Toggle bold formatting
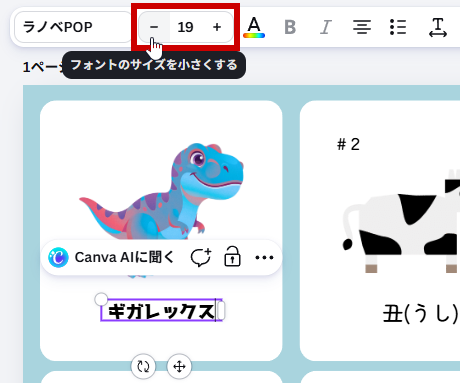Image resolution: width=460 pixels, height=383 pixels. (x=290, y=27)
